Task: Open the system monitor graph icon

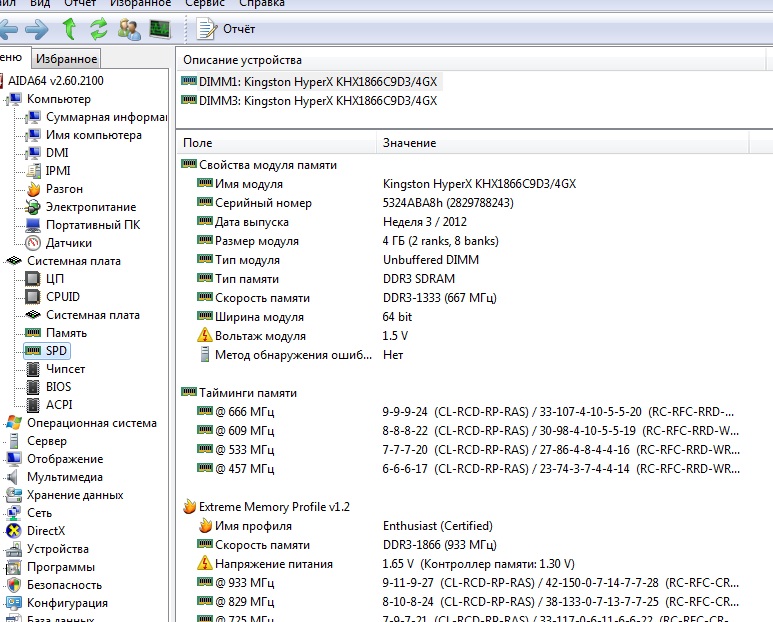Action: tap(160, 29)
